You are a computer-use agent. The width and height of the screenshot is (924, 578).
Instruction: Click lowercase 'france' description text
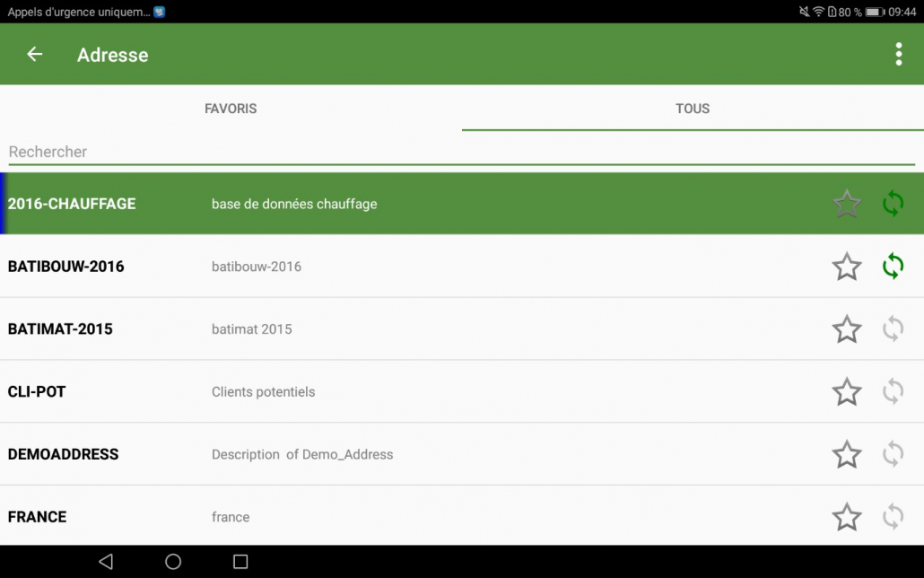(231, 517)
